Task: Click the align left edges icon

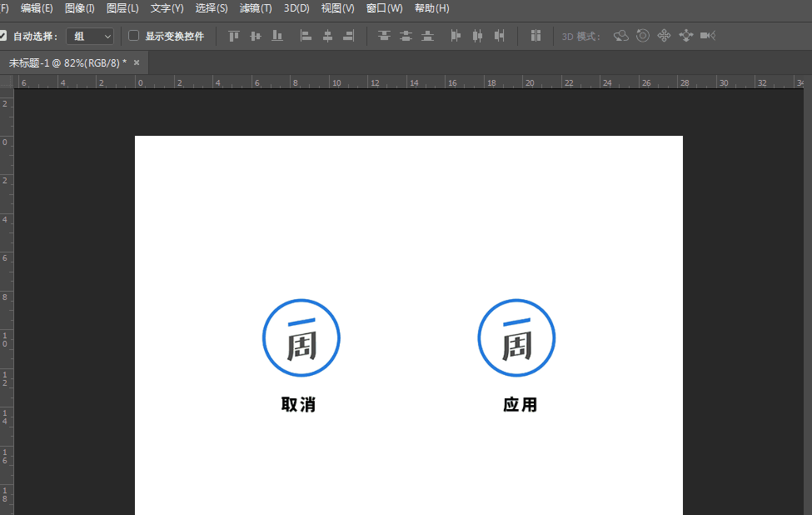Action: [305, 36]
